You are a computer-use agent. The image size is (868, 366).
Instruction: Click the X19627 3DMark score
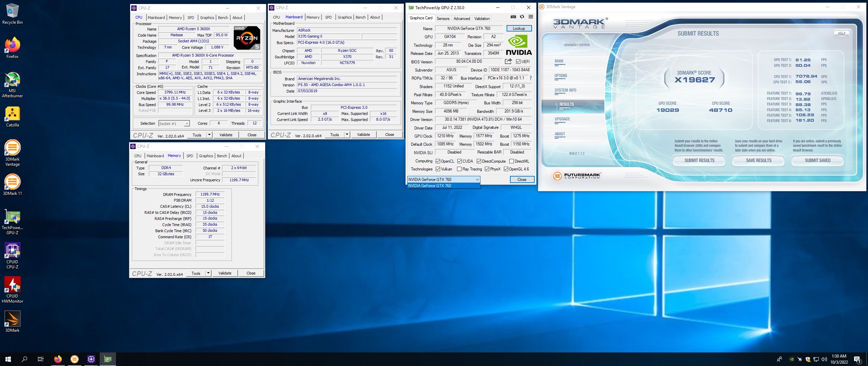point(694,80)
